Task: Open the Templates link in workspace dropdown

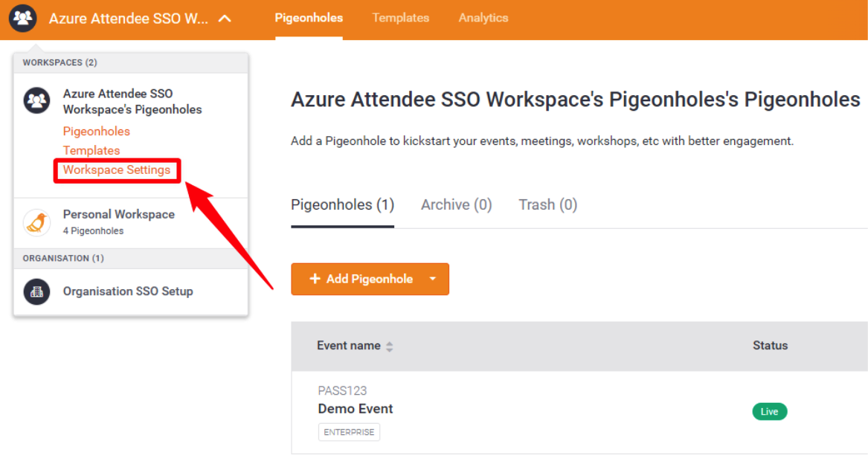Action: pos(91,150)
